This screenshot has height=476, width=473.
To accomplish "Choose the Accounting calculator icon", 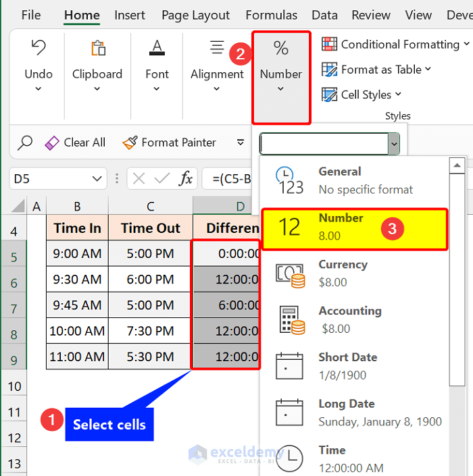I will 292,320.
